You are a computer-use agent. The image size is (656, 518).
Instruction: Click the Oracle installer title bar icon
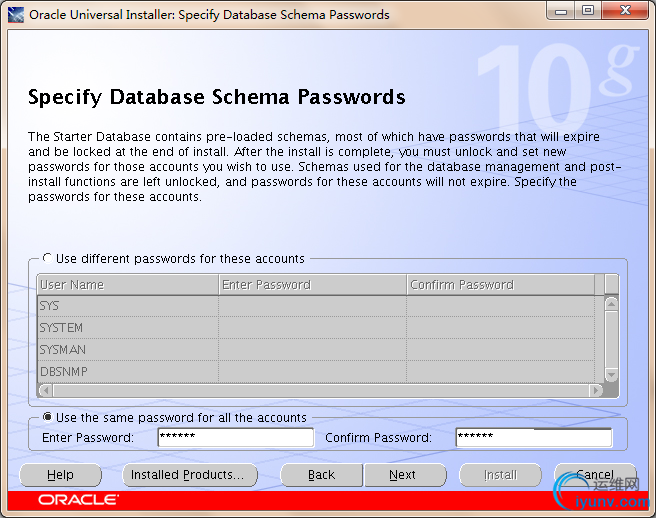(x=16, y=15)
